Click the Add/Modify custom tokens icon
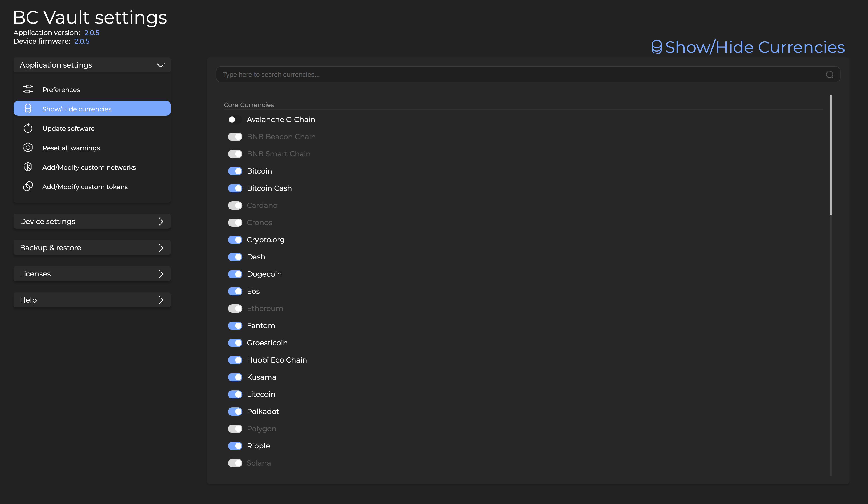This screenshot has height=504, width=868. pos(28,186)
